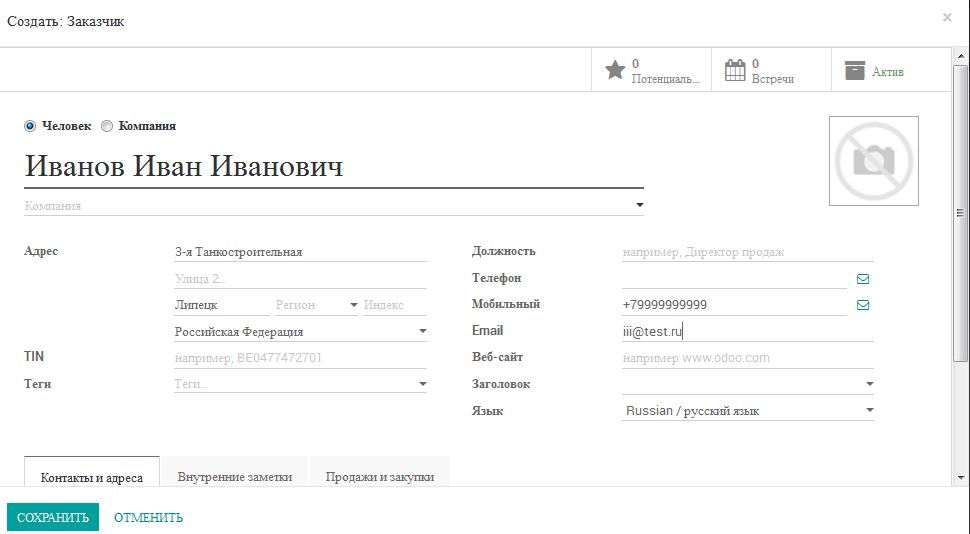Close the Создать: Заказчик dialog
Viewport: 970px width, 534px height.
[947, 17]
